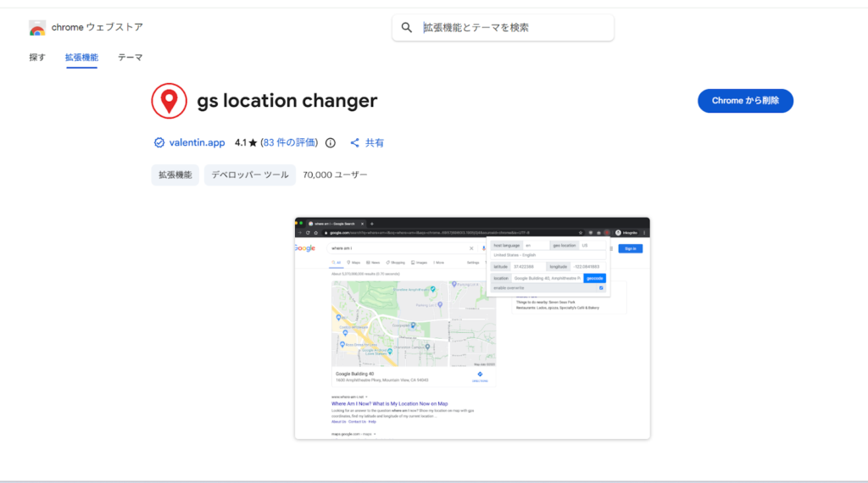
Task: Click the 70,000 ユーザー text
Action: tap(335, 175)
